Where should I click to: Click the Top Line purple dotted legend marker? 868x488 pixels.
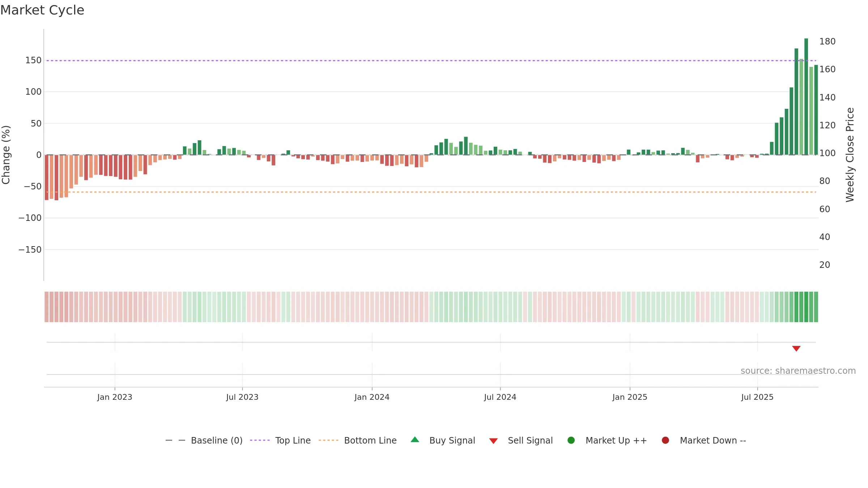[260, 440]
